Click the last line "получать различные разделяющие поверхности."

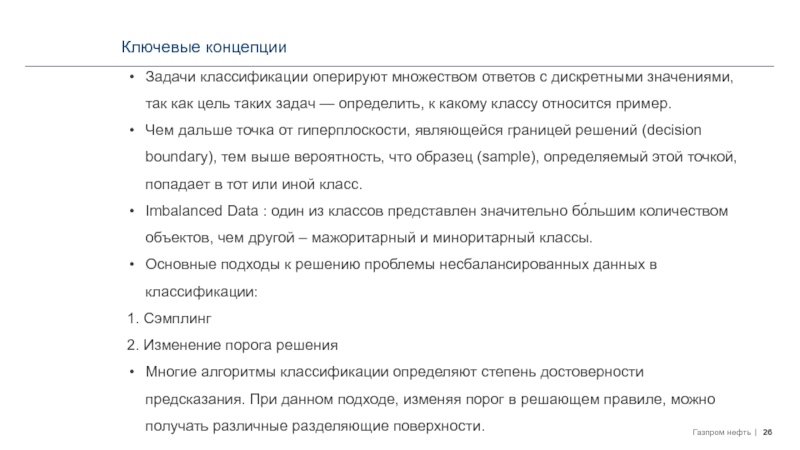(314, 426)
